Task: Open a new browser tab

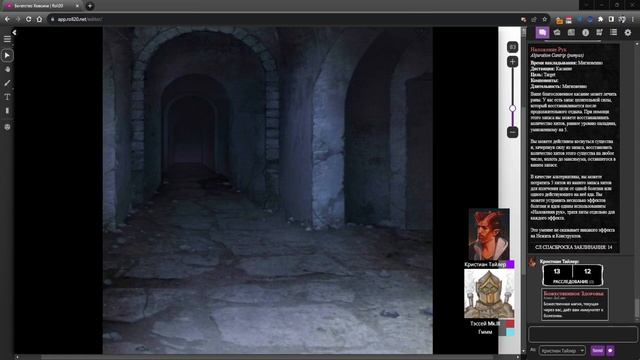Action: 90,6
